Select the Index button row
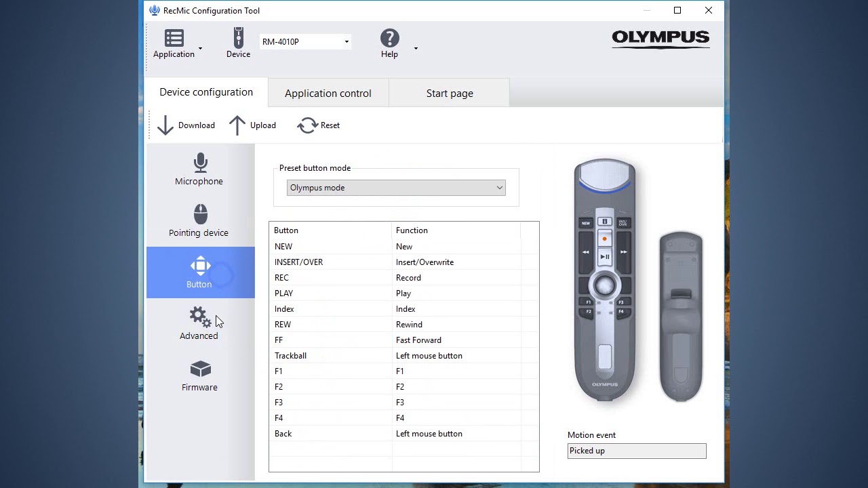 (403, 309)
